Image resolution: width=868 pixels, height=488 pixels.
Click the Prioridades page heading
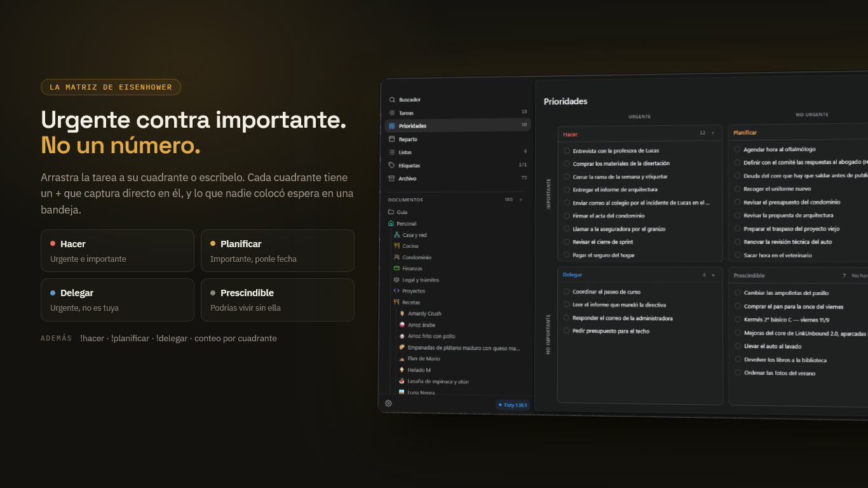[566, 101]
